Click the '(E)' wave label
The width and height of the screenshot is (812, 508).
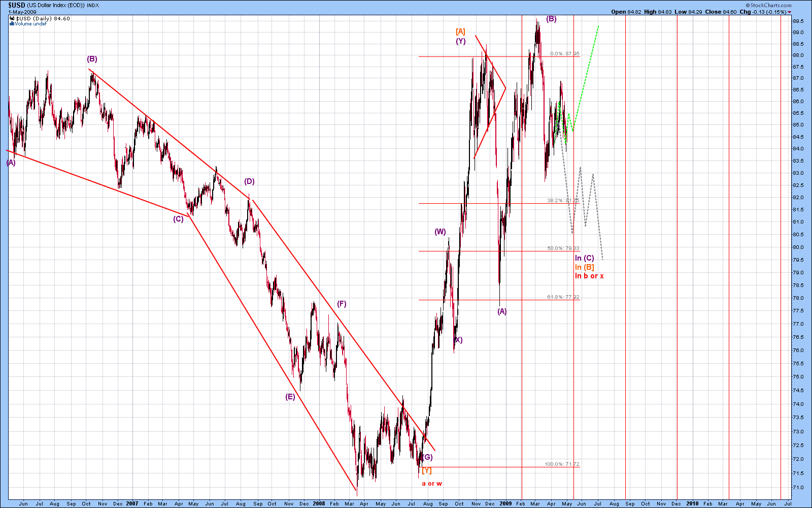pos(290,397)
